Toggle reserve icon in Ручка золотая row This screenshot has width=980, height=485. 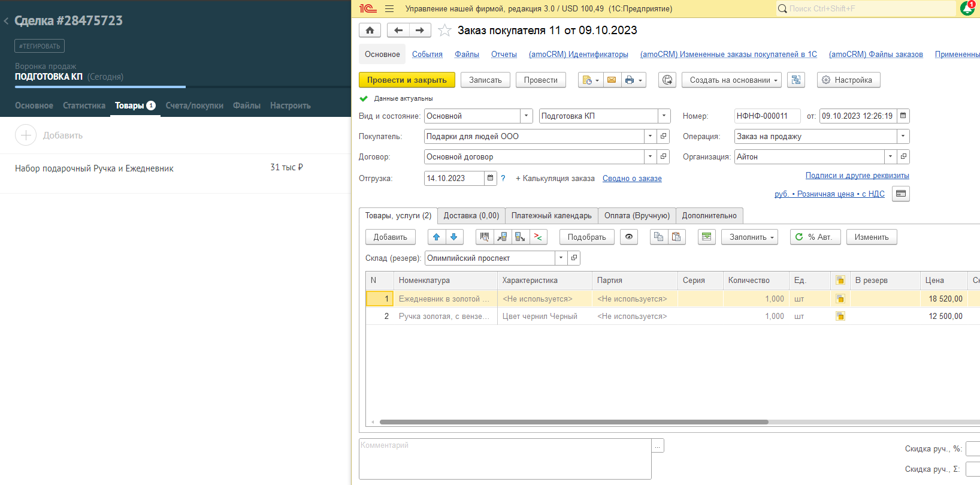[x=840, y=316]
